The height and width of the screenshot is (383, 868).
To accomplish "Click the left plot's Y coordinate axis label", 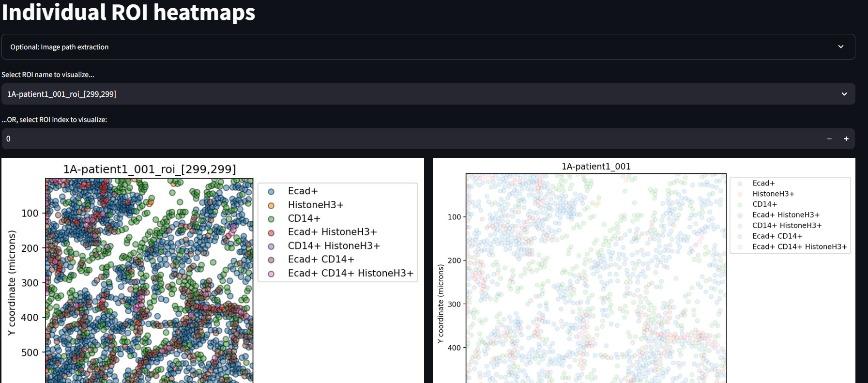I will pyautogui.click(x=12, y=283).
